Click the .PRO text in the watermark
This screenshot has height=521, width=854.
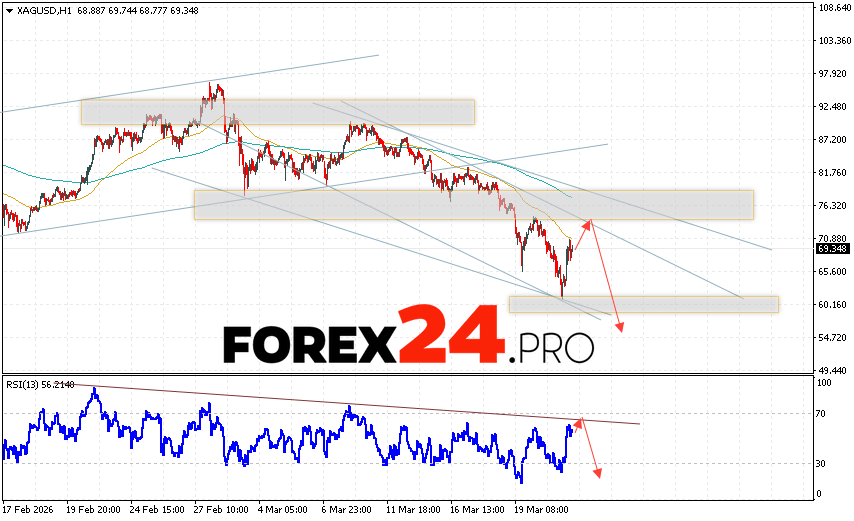point(551,347)
